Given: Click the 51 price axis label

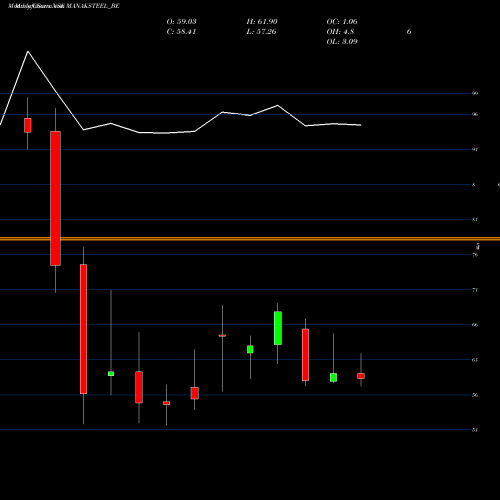Looking at the screenshot, I should 475,430.
